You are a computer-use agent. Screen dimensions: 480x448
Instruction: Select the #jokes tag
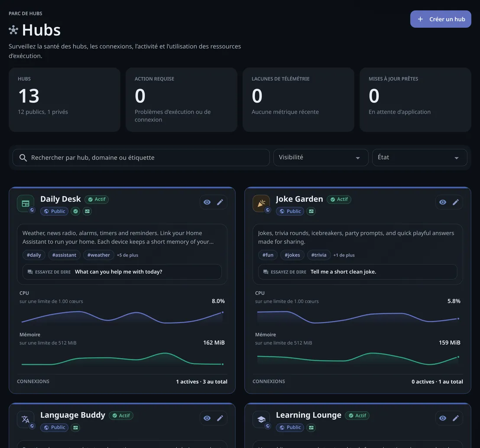(x=292, y=255)
